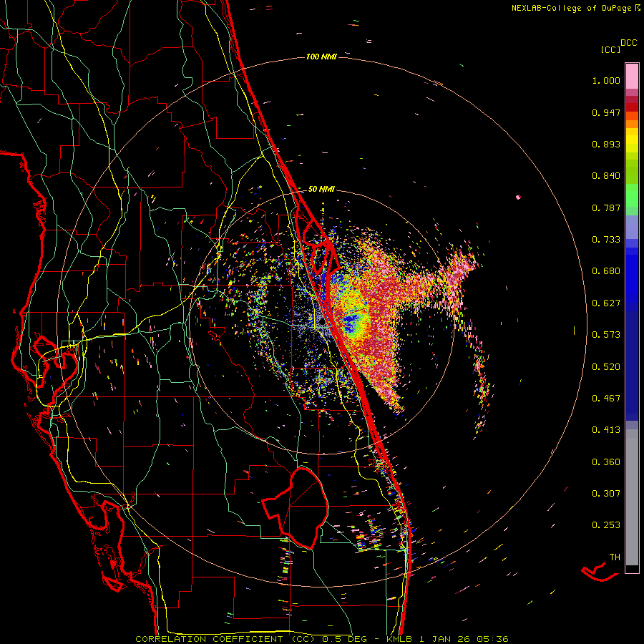This screenshot has width=644, height=644.
Task: Click the 0.413 color scale value
Action: tap(606, 430)
